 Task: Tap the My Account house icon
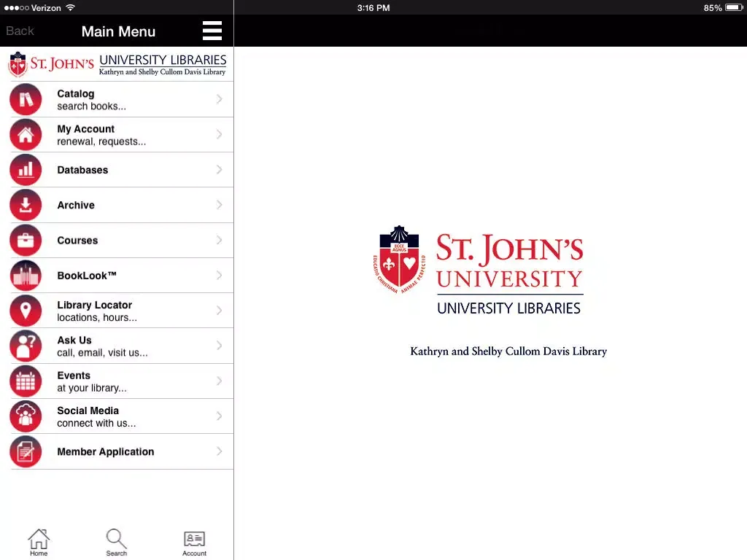point(26,135)
